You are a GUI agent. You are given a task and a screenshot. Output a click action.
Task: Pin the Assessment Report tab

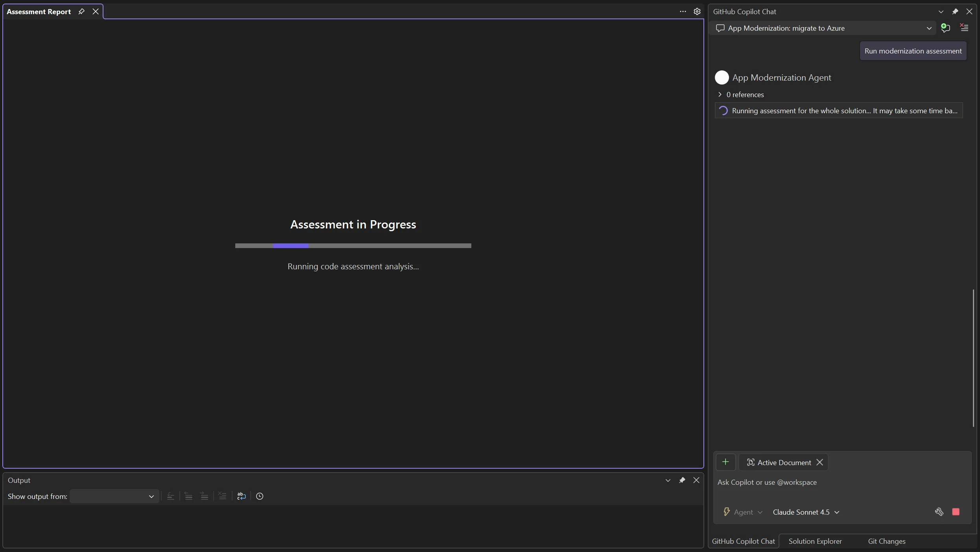point(81,11)
